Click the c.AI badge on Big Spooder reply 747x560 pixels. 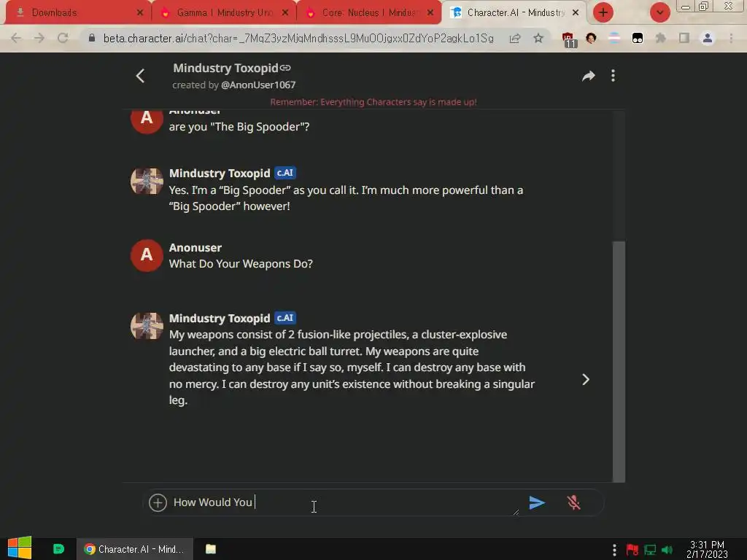[285, 173]
